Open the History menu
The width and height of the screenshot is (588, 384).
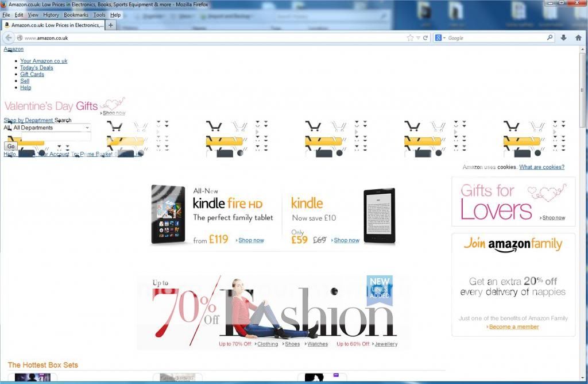tap(51, 15)
